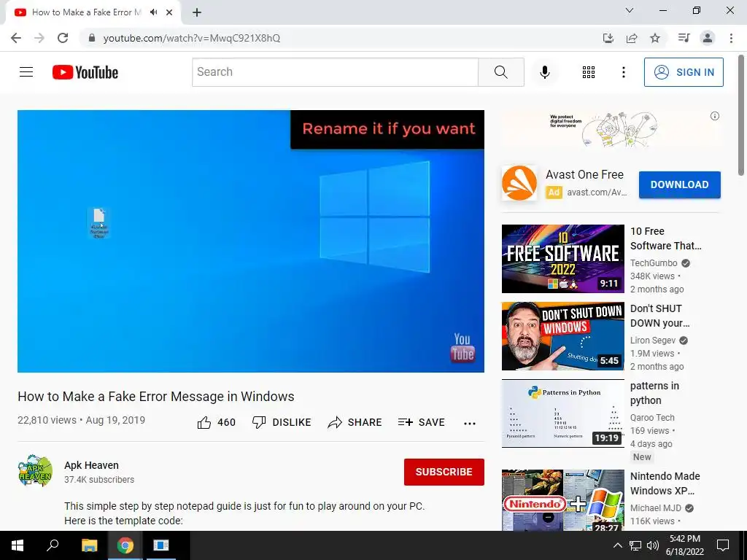Open the taskbar clock and date
The width and height of the screenshot is (747, 560).
pyautogui.click(x=684, y=545)
